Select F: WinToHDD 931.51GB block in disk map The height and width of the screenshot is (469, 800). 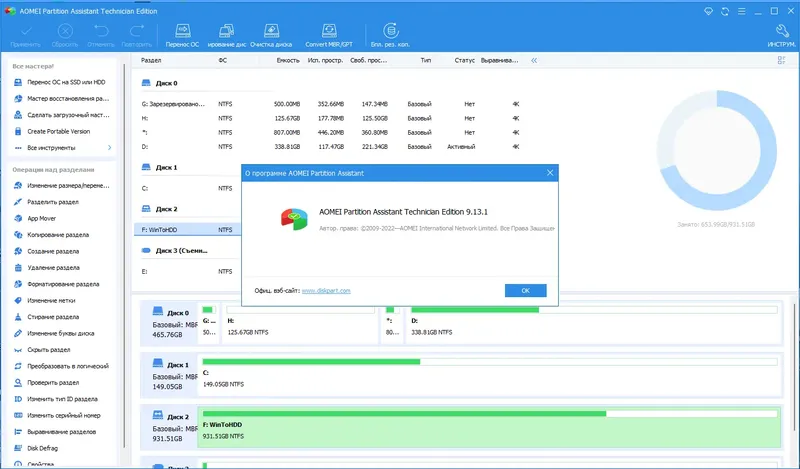coord(489,427)
